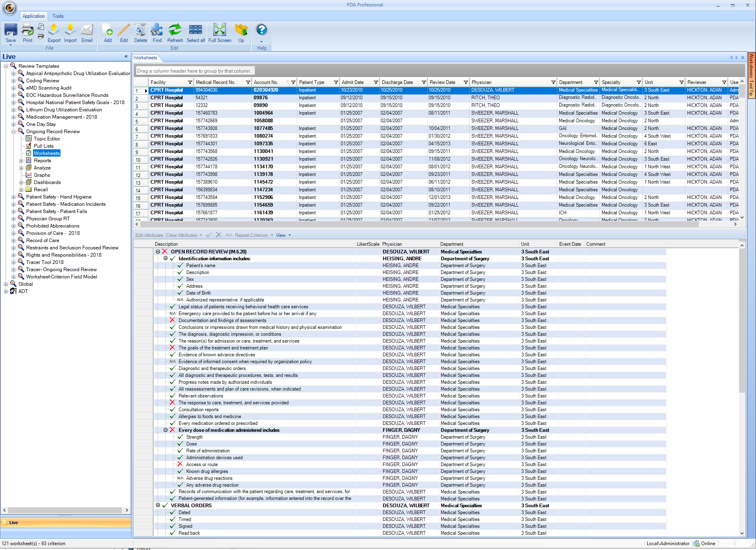Click the Edit pencil icon

click(124, 33)
